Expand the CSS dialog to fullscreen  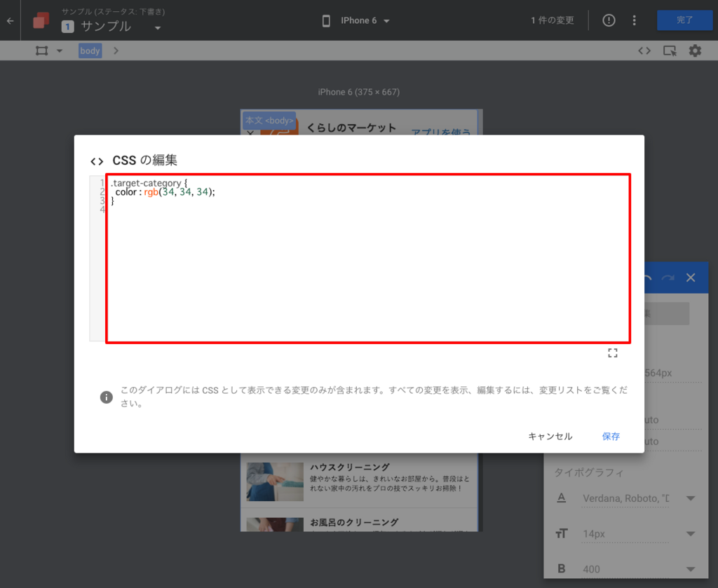pos(612,353)
